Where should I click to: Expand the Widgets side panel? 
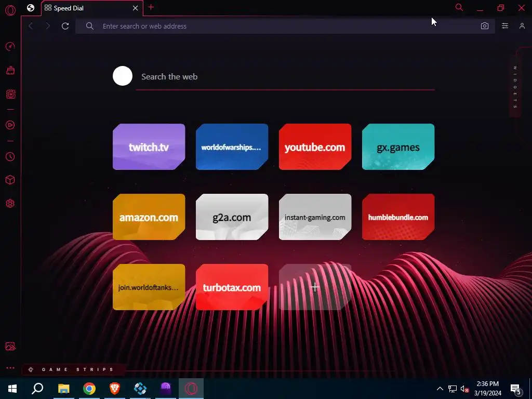click(x=515, y=87)
